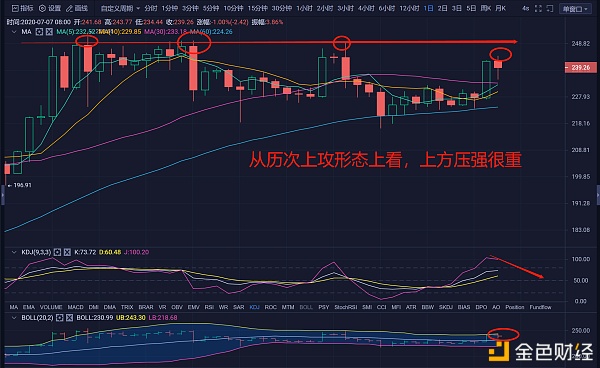Select the 15分钟 interval

258,8
